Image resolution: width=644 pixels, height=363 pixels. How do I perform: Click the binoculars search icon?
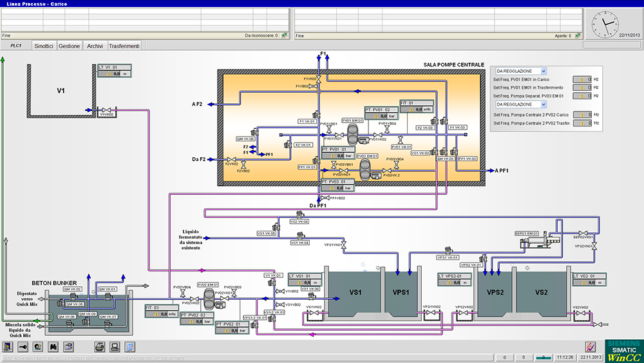click(53, 347)
